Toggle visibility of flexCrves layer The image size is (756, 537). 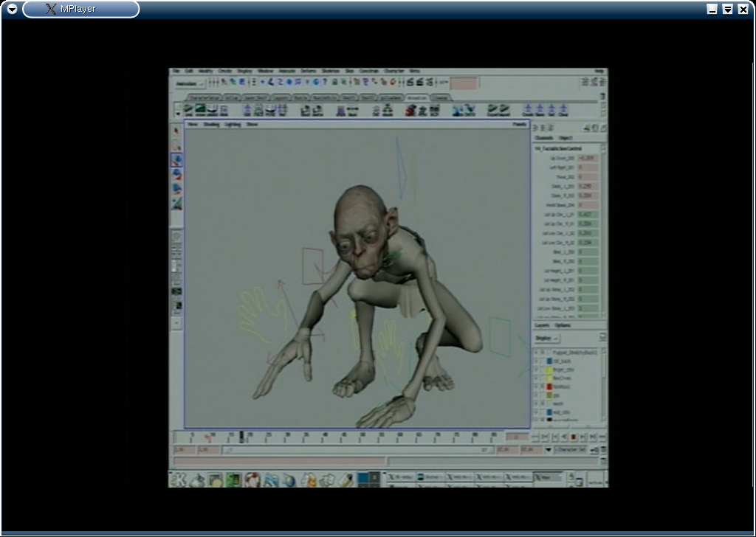[x=536, y=378]
